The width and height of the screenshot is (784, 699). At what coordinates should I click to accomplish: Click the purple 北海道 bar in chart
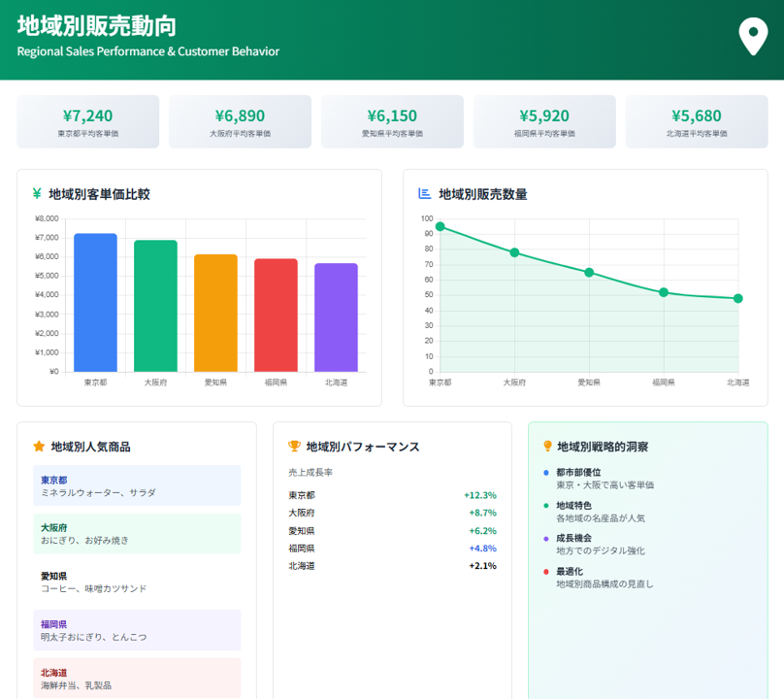click(x=336, y=316)
